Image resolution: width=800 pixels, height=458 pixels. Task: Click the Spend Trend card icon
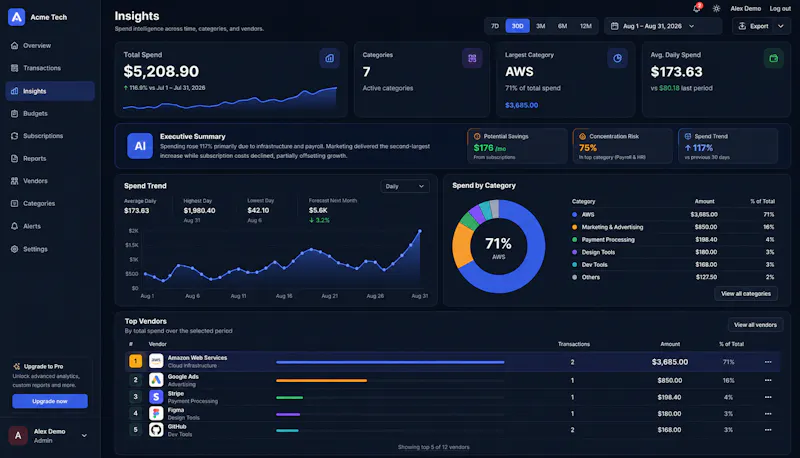point(688,136)
